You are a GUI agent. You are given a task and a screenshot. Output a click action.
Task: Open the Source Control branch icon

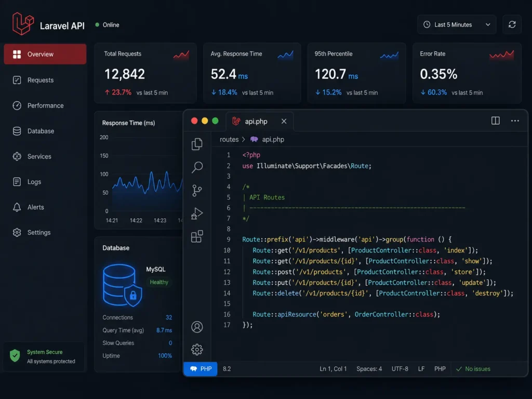pyautogui.click(x=197, y=190)
